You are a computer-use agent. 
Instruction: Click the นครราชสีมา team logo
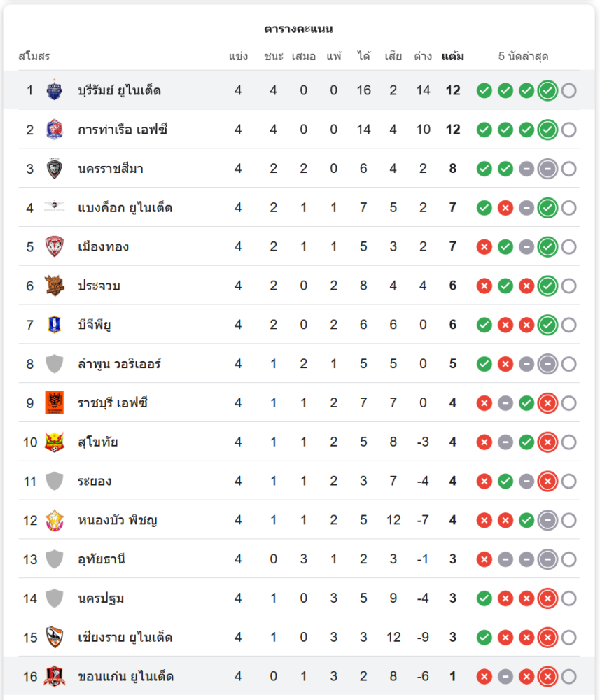click(x=54, y=169)
